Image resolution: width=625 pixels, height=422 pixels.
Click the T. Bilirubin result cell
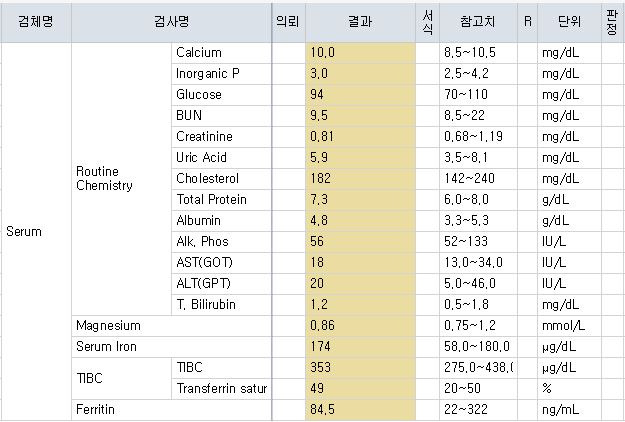(x=360, y=304)
